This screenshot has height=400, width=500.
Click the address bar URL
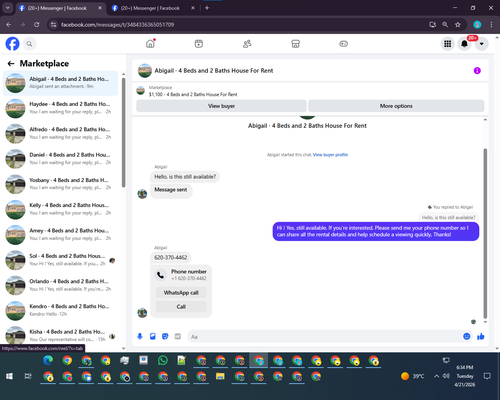pyautogui.click(x=117, y=25)
